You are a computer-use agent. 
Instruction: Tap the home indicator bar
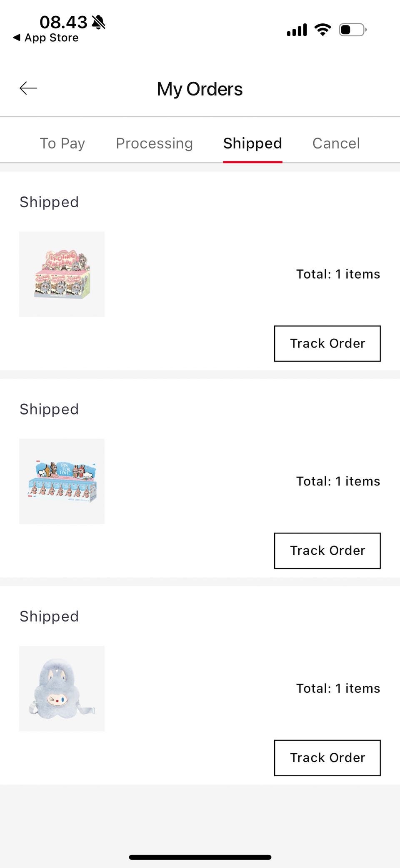click(200, 857)
